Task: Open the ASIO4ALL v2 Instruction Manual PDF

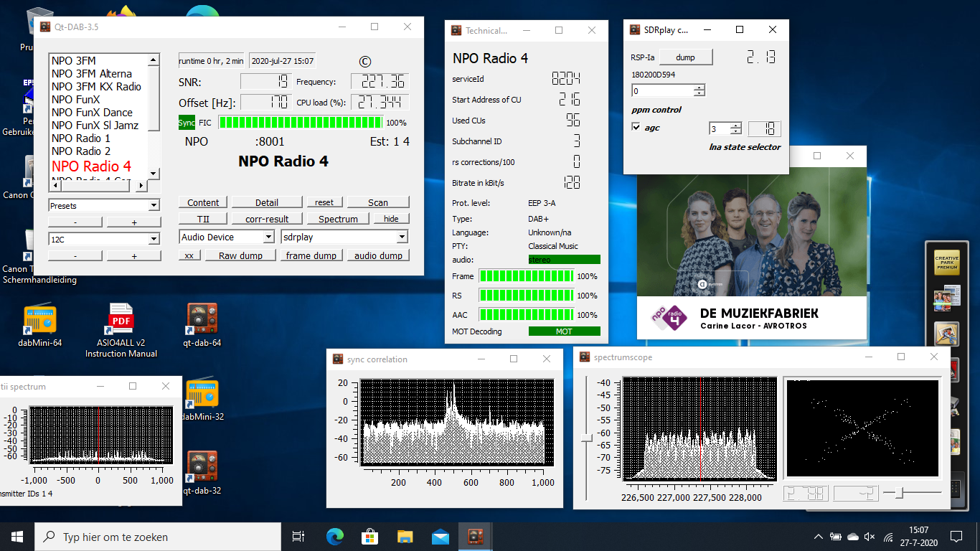Action: [x=121, y=330]
